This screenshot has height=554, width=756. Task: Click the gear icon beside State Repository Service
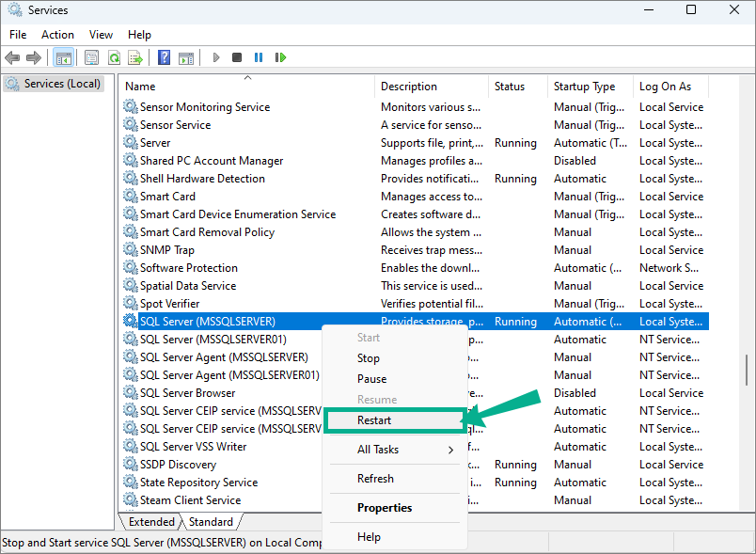click(x=130, y=482)
